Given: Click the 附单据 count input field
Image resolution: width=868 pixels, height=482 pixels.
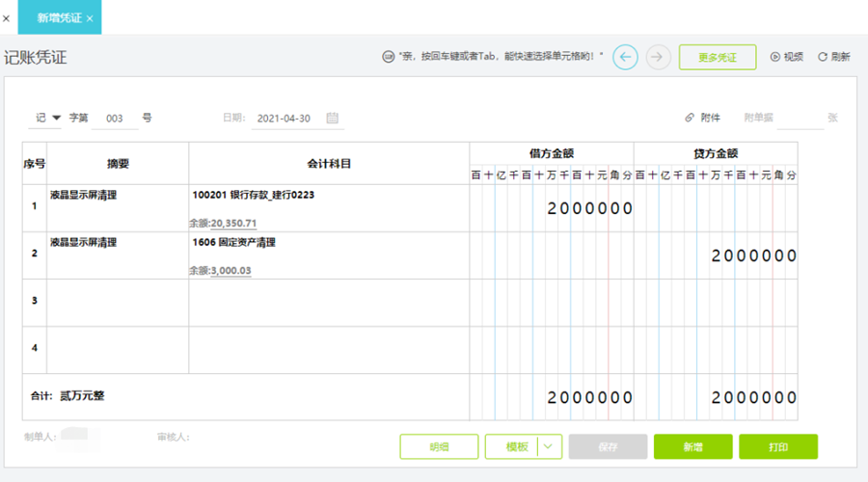Looking at the screenshot, I should click(x=800, y=118).
